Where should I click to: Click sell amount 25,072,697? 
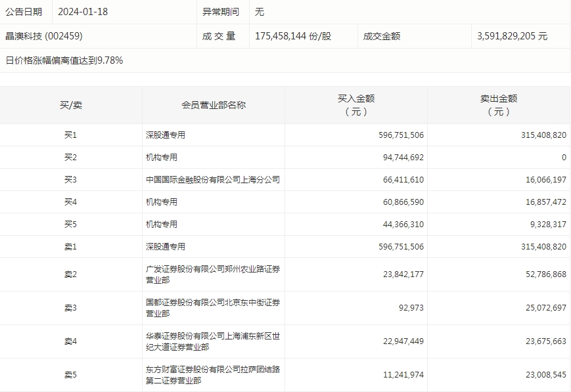tap(546, 308)
